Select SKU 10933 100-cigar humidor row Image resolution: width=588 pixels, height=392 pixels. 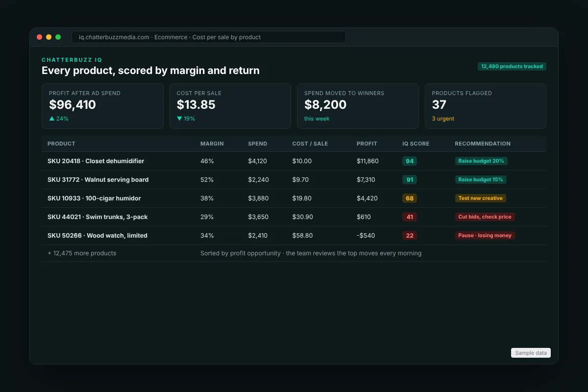pyautogui.click(x=294, y=198)
